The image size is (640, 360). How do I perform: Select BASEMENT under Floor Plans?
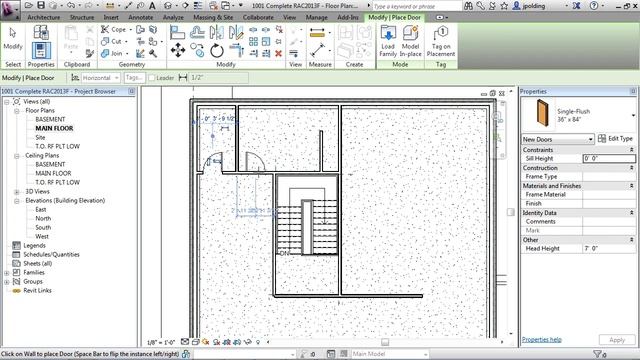tap(50, 119)
